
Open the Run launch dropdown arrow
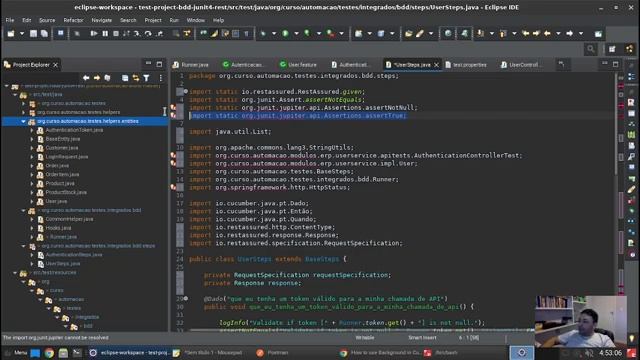click(296, 33)
